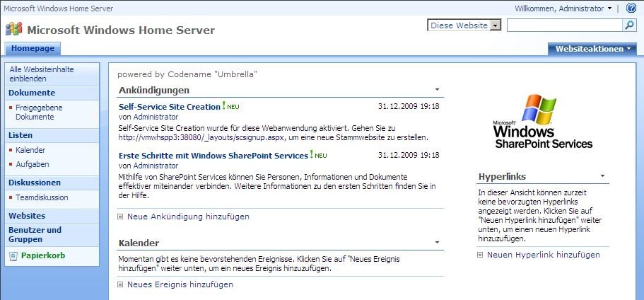Click the NEU badge beside Self-Service Site Creation
This screenshot has height=300, width=644.
(231, 106)
